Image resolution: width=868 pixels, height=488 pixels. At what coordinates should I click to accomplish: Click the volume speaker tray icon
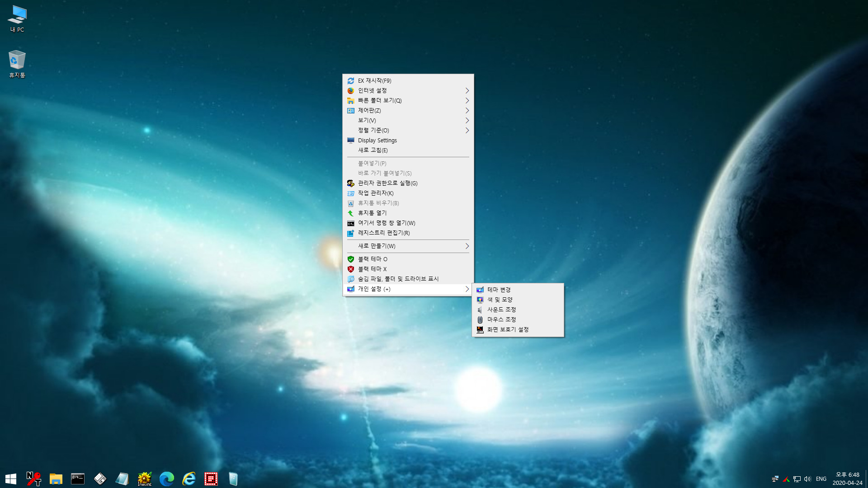pos(807,479)
